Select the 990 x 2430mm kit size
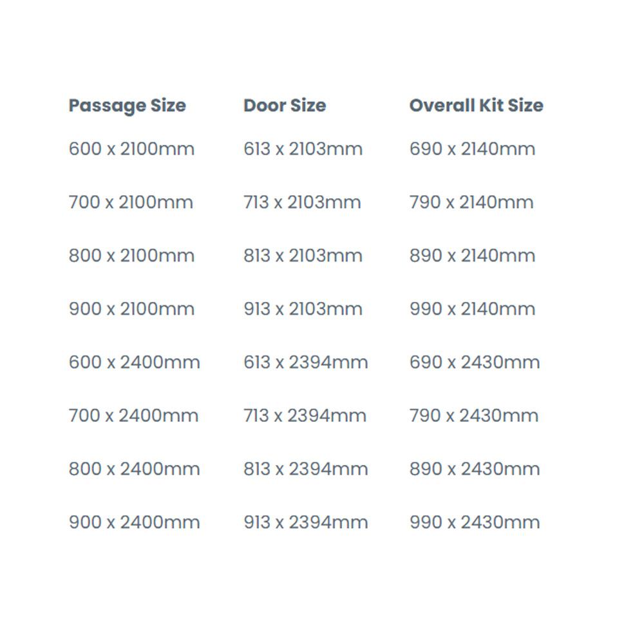The image size is (644, 644). pyautogui.click(x=475, y=522)
